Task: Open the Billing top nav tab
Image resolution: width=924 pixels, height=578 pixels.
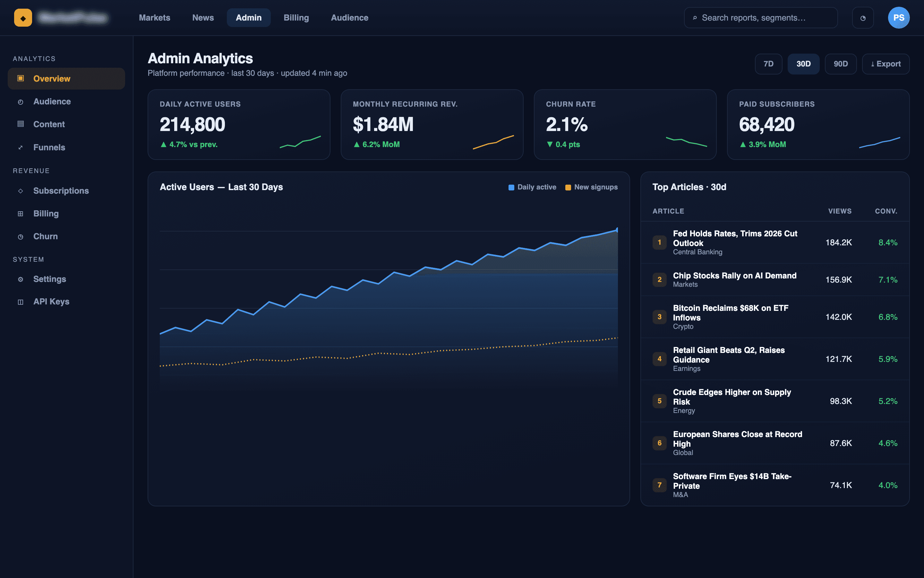Action: click(x=296, y=18)
